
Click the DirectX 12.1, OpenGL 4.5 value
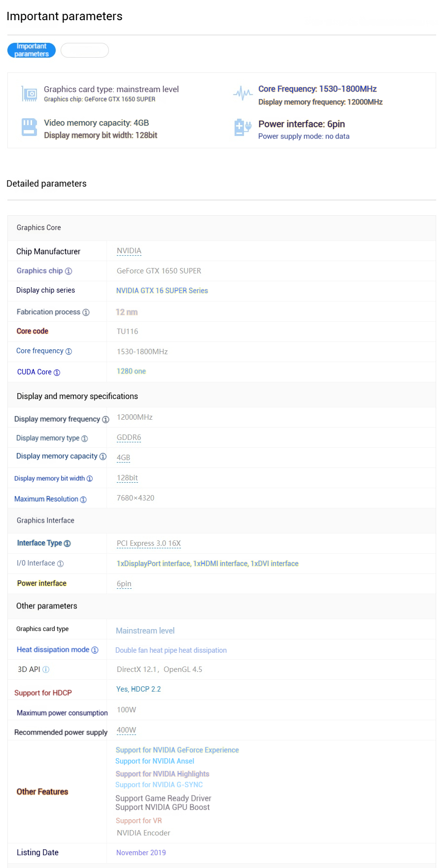[x=160, y=669]
